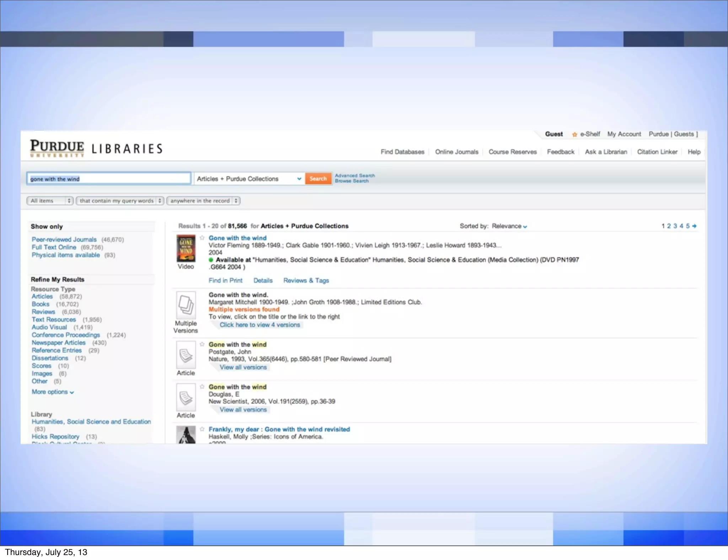Filter results by Peer-reviewed Journals
Screen dimensions: 728x560
click(64, 239)
